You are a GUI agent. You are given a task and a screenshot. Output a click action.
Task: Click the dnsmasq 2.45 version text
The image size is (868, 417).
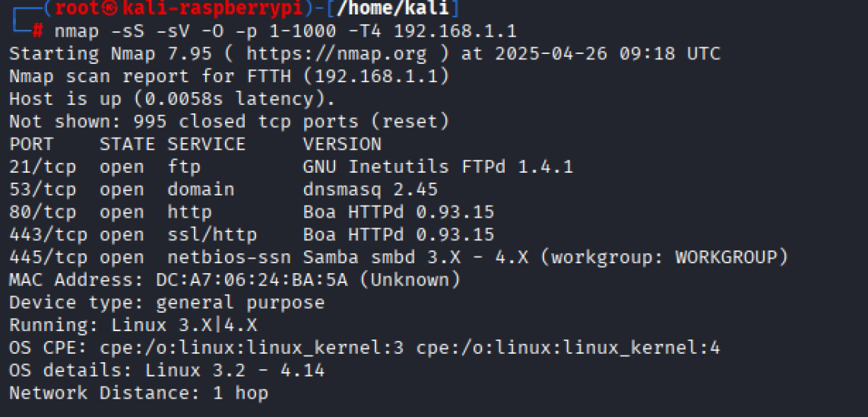click(x=370, y=190)
